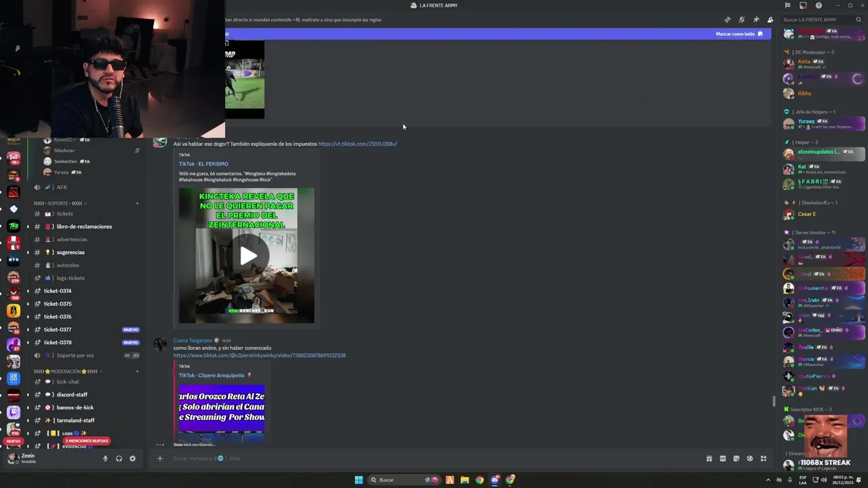The height and width of the screenshot is (488, 868).
Task: Open the Carlos Orozco video thumbnail
Action: 222,413
